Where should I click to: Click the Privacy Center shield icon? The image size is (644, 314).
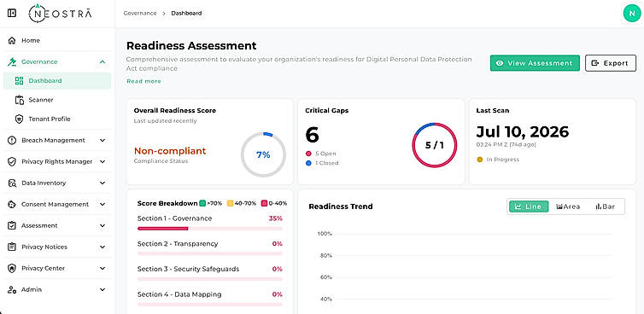[12, 269]
